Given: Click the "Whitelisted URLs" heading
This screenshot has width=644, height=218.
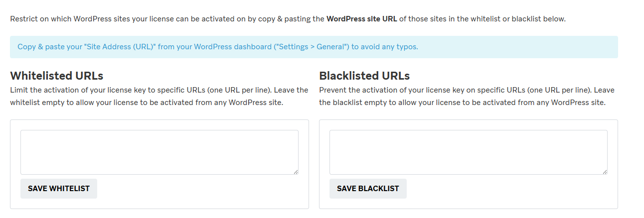Looking at the screenshot, I should tap(57, 76).
